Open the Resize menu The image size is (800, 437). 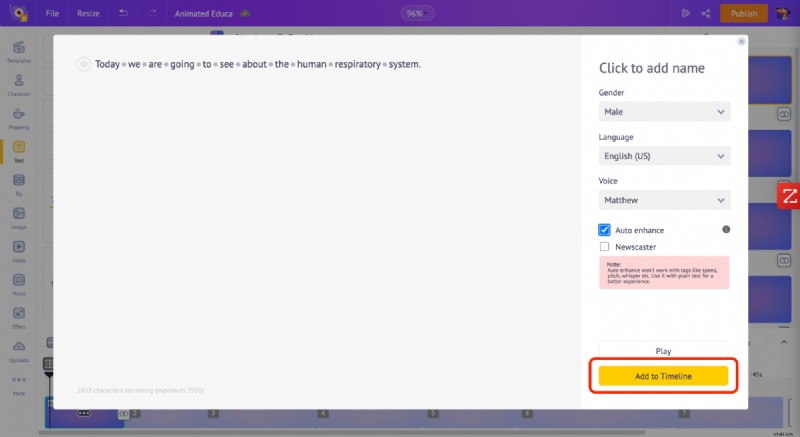[88, 14]
